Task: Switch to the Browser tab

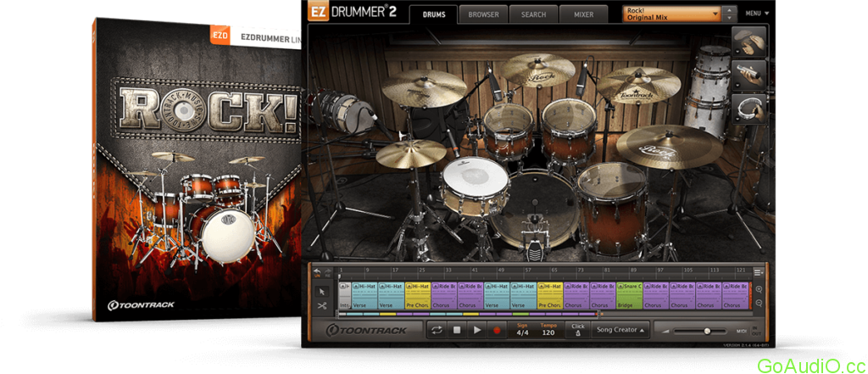Action: click(x=483, y=14)
